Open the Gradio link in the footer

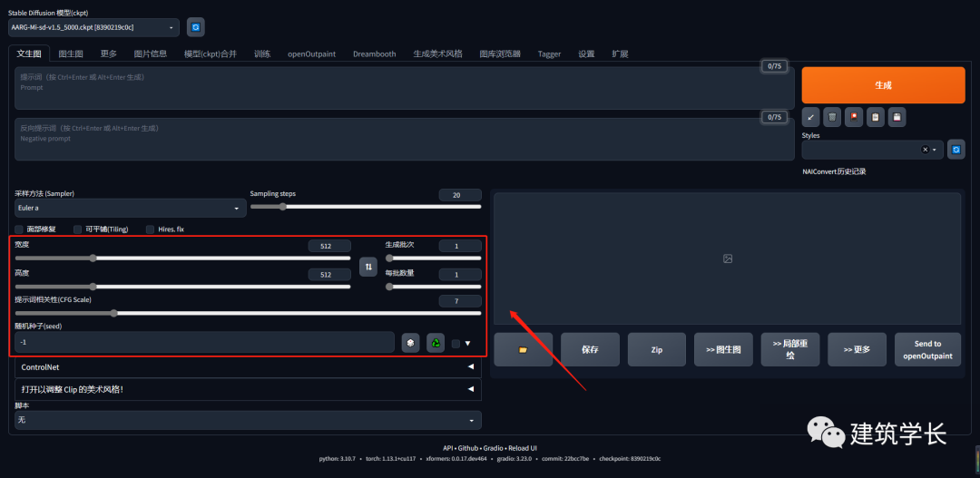point(493,448)
